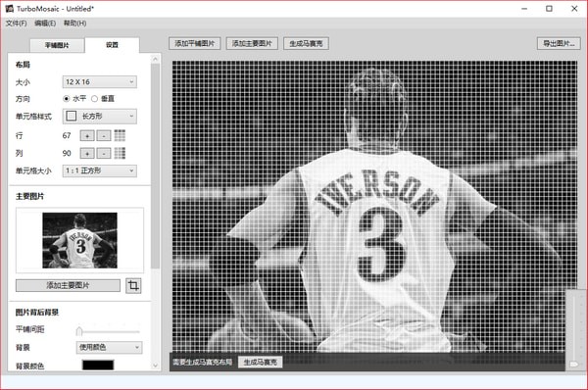Switch to the 平铺图片 tab
The width and height of the screenshot is (588, 390).
click(57, 45)
